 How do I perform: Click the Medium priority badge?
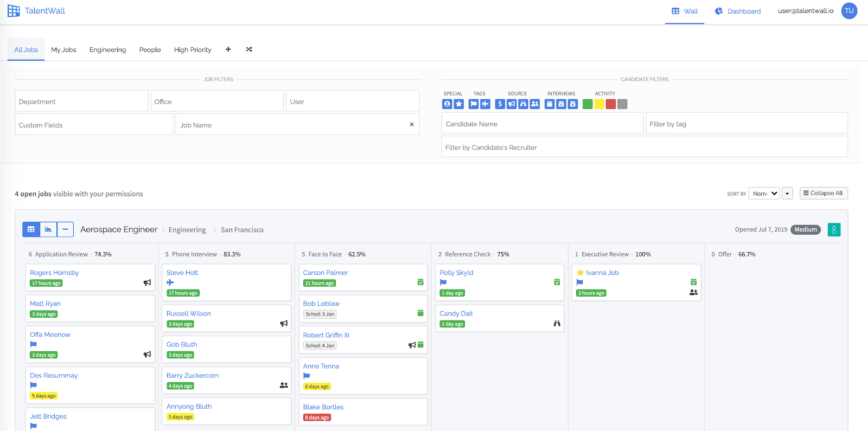(x=806, y=230)
